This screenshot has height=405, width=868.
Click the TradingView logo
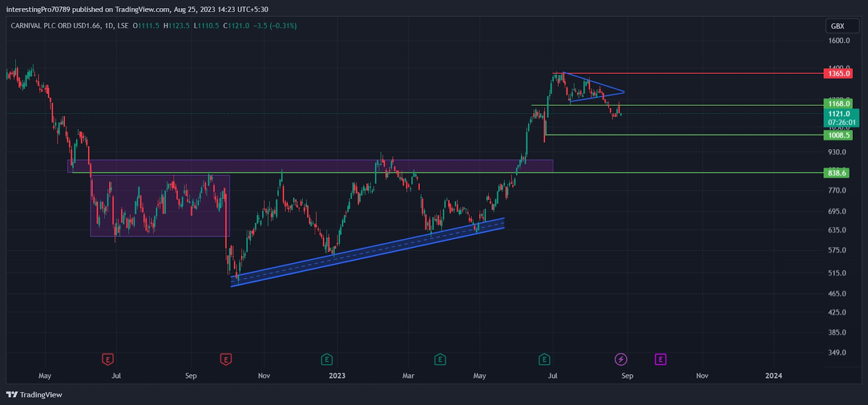tap(34, 395)
